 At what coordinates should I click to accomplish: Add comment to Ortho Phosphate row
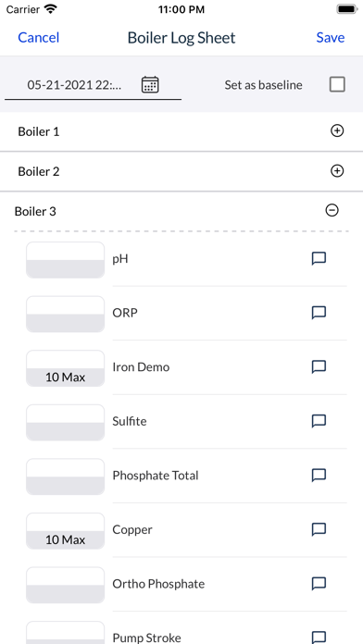[x=319, y=584]
